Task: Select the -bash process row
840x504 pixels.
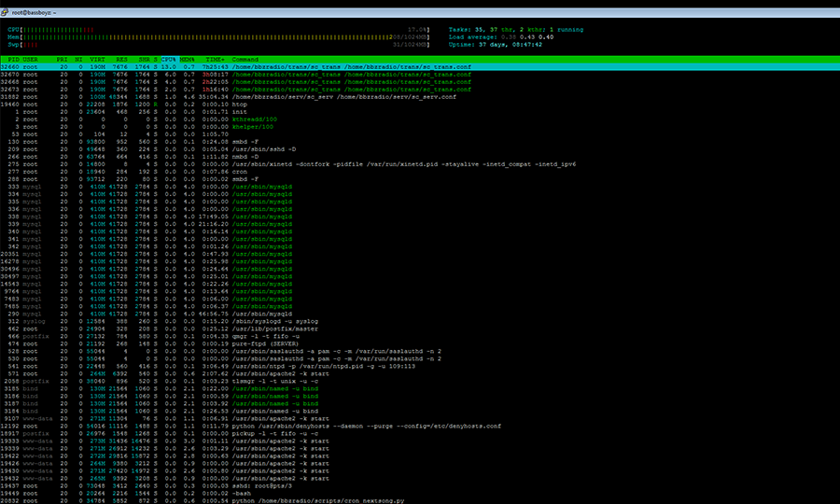Action: [x=420, y=494]
